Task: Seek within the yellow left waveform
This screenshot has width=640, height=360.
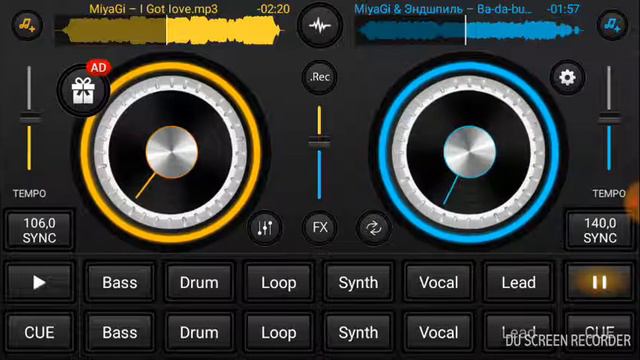Action: (169, 31)
